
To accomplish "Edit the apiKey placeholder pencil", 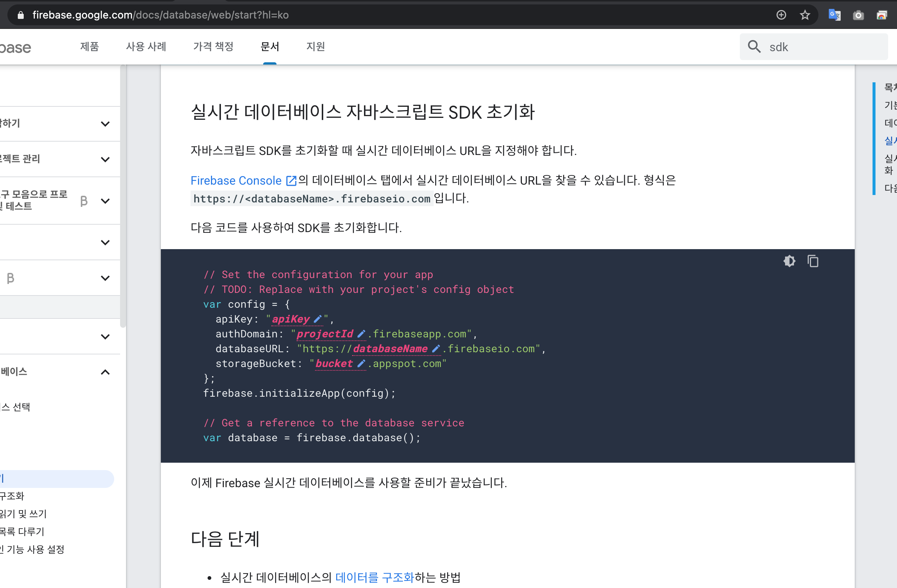I will [x=318, y=319].
